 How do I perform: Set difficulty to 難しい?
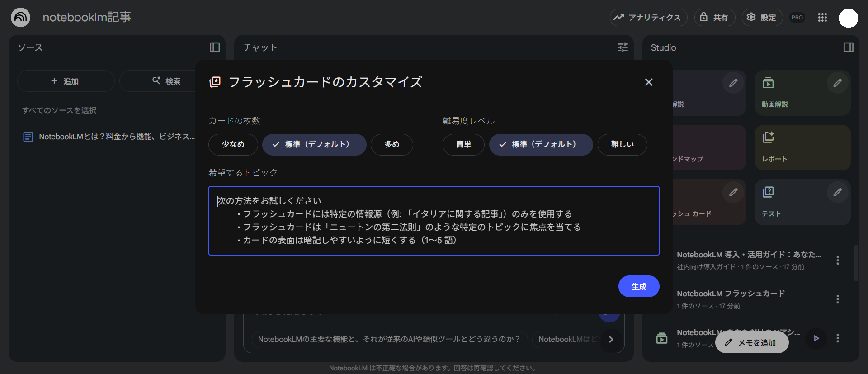pyautogui.click(x=622, y=144)
